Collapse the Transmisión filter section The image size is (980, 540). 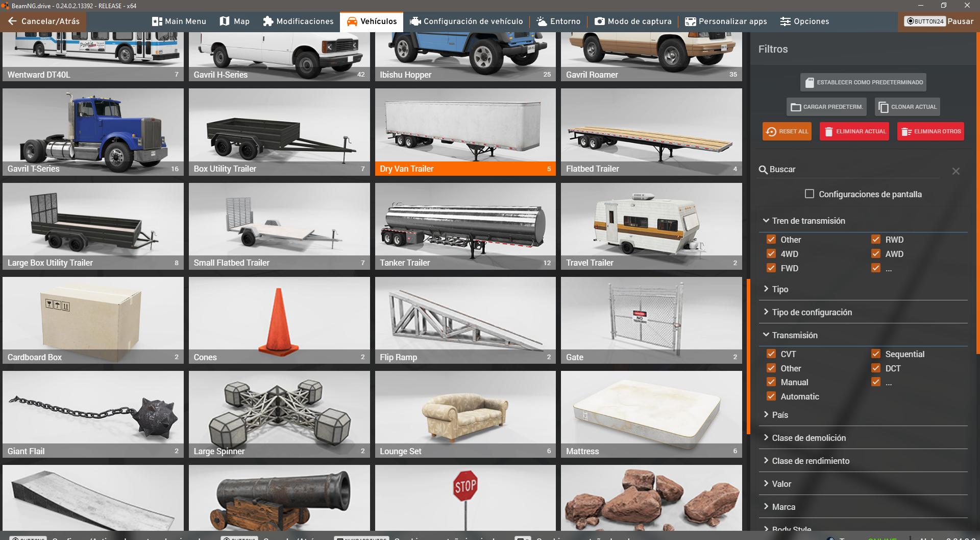coord(863,335)
